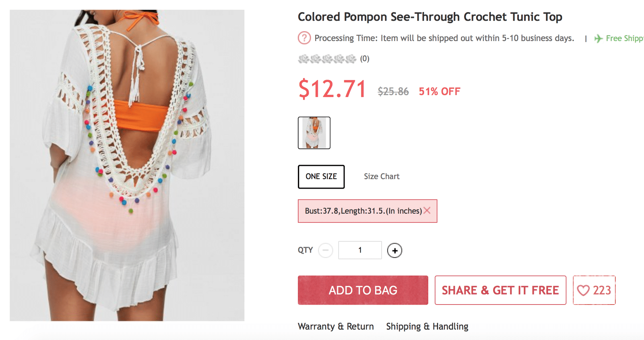Switch to Shipping & Handling tab
Viewport: 644px width, 340px height.
point(427,326)
